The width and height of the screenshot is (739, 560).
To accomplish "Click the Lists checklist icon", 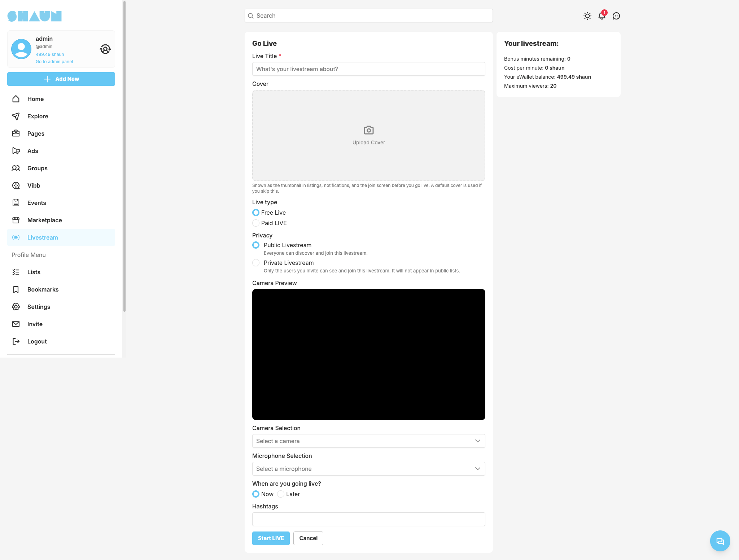I will (x=16, y=272).
